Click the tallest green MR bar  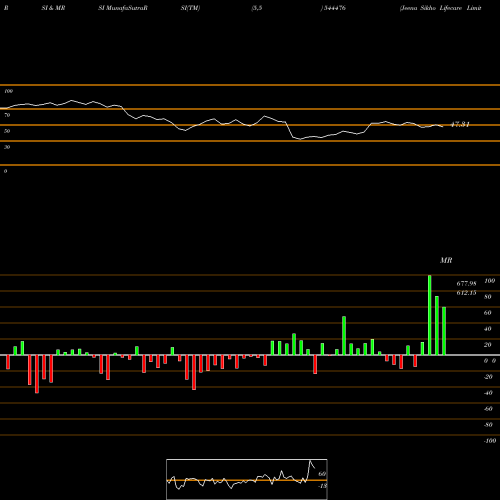pos(429,315)
